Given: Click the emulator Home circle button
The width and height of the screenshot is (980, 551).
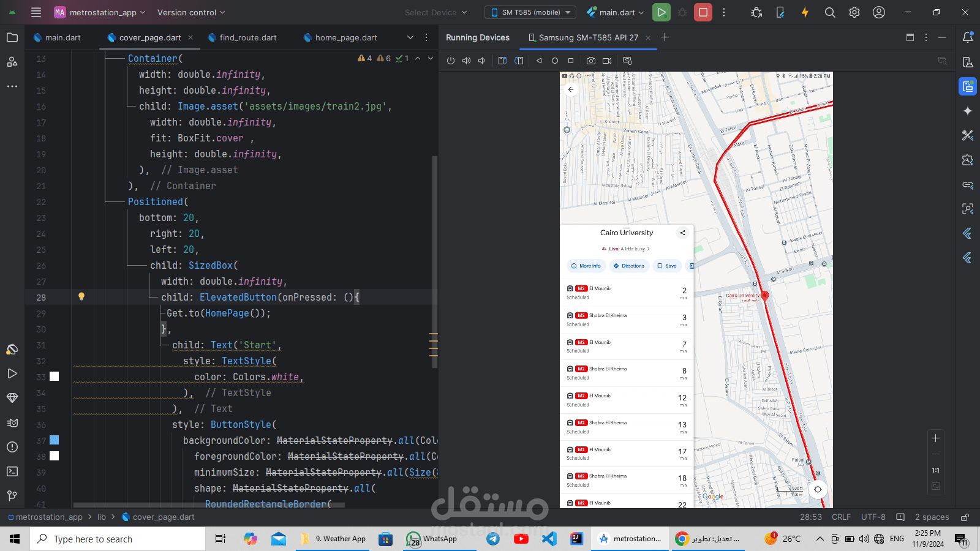Looking at the screenshot, I should [555, 61].
